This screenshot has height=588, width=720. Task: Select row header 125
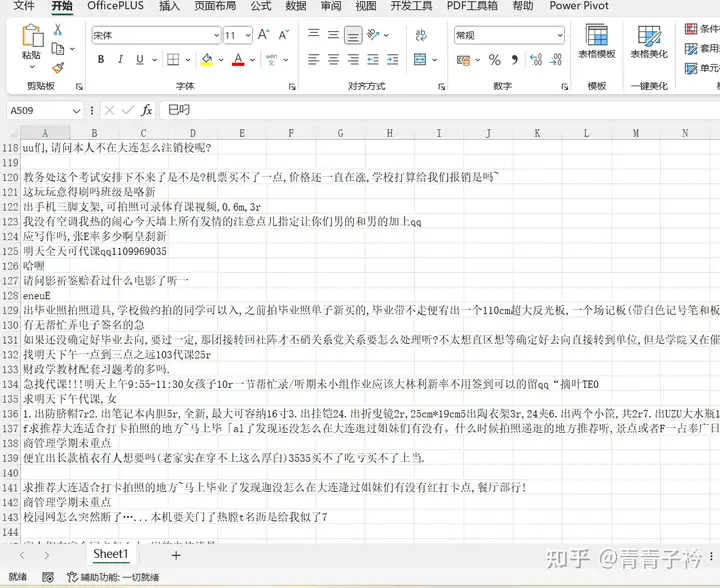coord(10,251)
